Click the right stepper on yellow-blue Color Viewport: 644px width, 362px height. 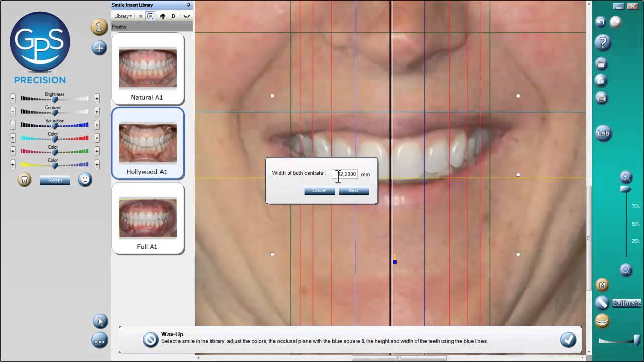pyautogui.click(x=97, y=164)
